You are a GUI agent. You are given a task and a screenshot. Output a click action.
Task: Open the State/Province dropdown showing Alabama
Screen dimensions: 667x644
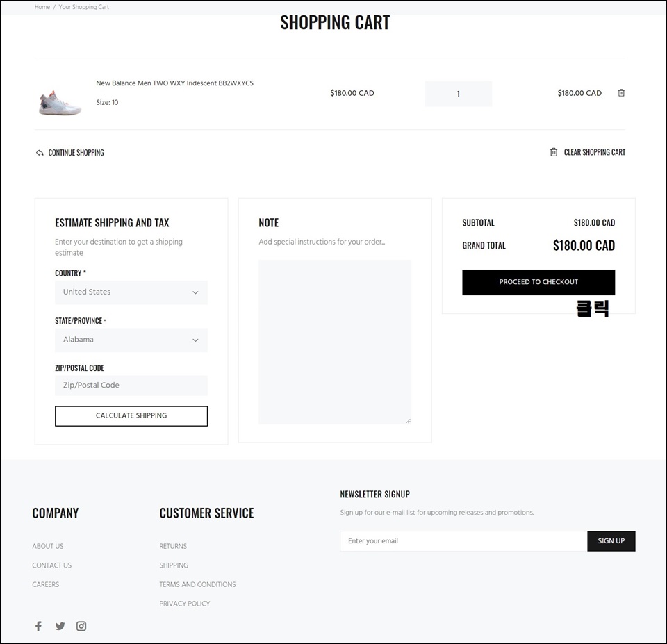click(x=131, y=340)
